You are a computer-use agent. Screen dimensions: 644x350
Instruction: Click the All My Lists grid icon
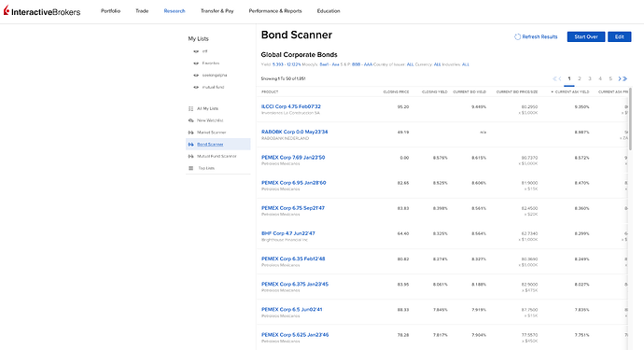190,109
